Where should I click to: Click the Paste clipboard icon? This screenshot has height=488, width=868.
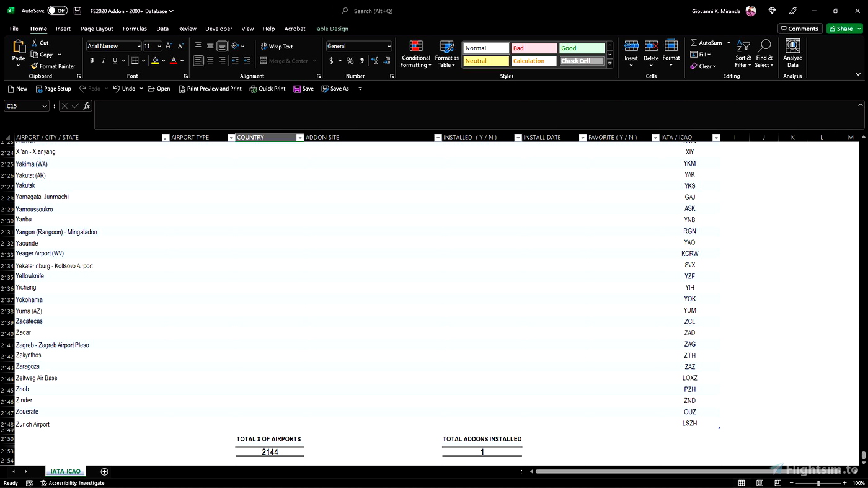[x=19, y=47]
